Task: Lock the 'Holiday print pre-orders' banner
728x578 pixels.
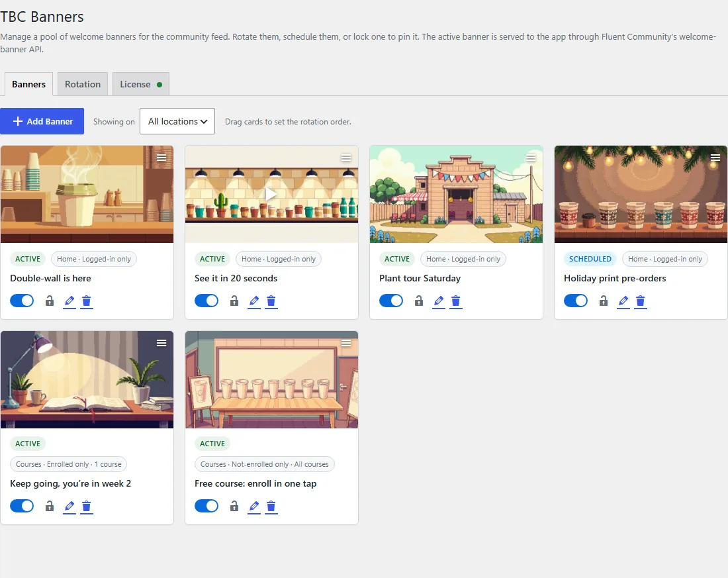Action: 604,301
